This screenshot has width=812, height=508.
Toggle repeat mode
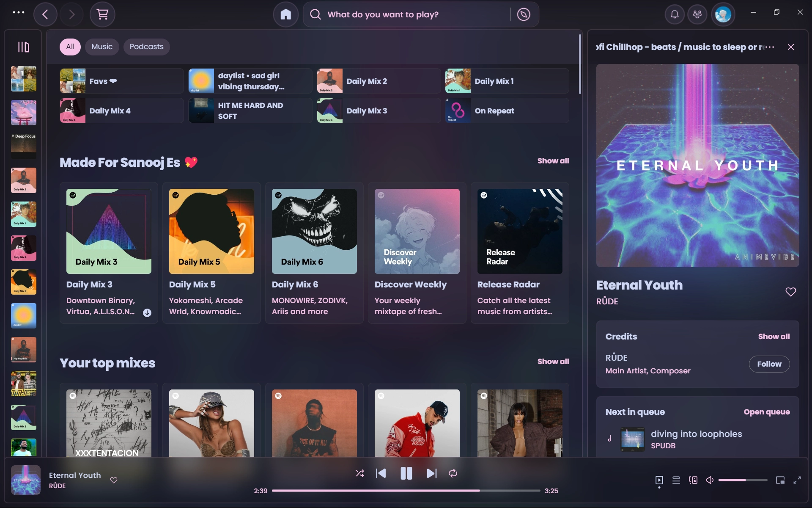[453, 473]
